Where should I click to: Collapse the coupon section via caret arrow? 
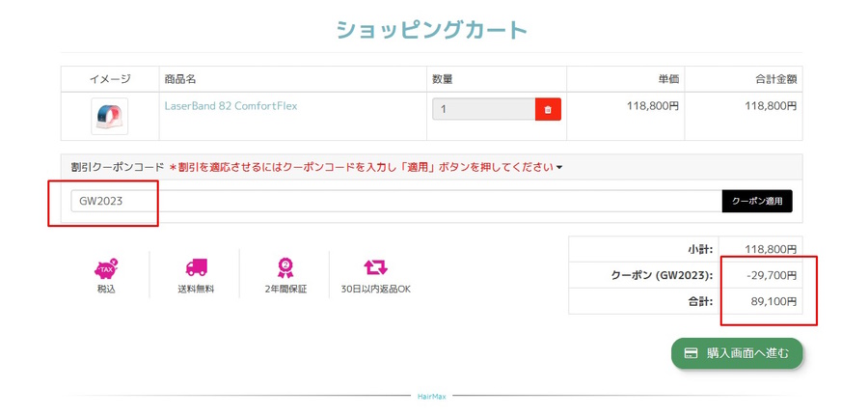[559, 168]
